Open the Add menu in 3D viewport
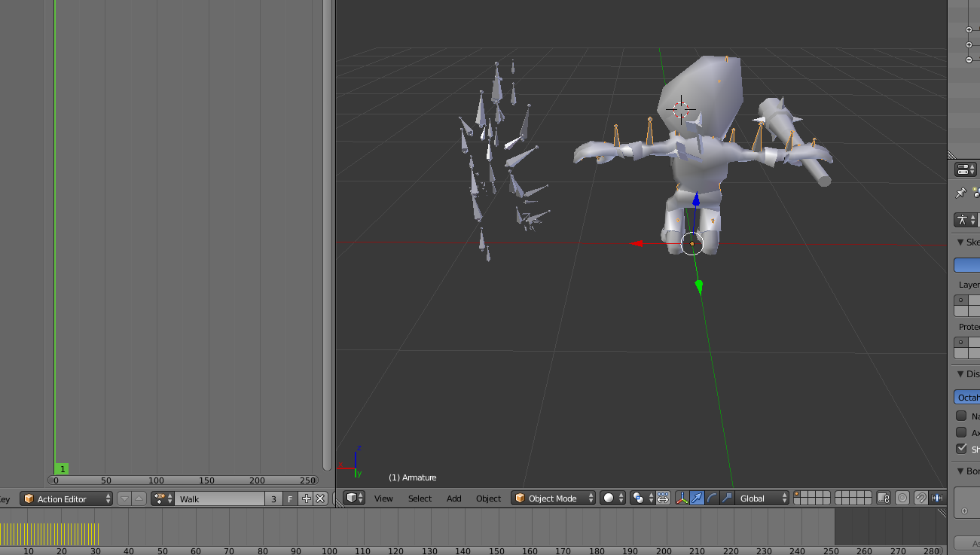 tap(453, 499)
